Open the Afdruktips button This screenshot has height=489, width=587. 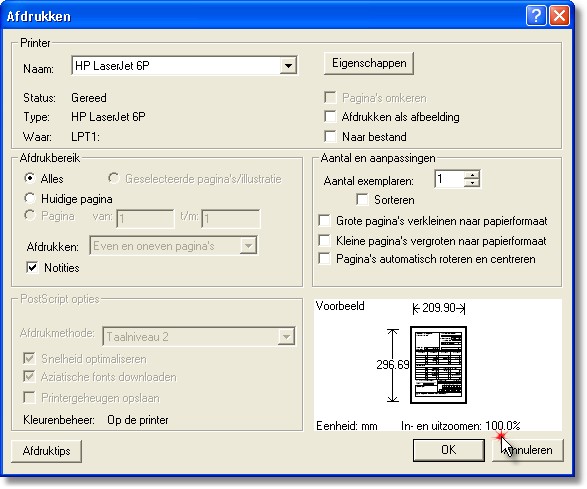[46, 451]
